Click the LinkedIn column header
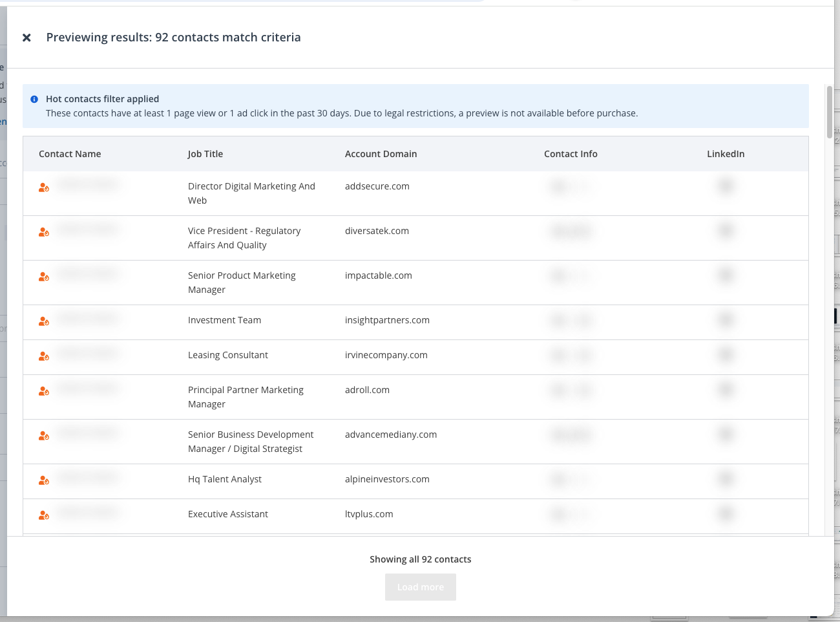The height and width of the screenshot is (622, 840). click(x=725, y=154)
